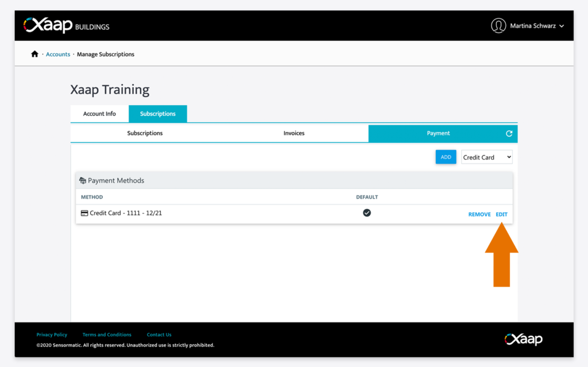Select Credit Card - 1111 - 12/21 entry

pos(126,213)
